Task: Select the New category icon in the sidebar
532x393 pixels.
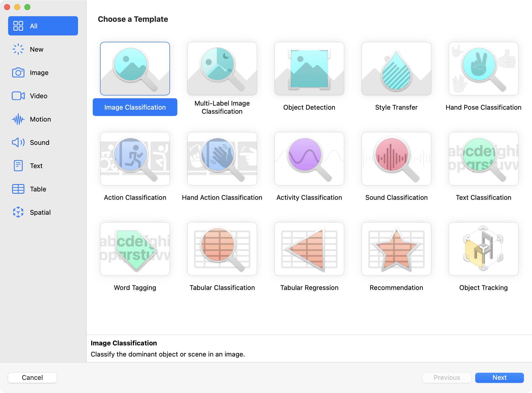Action: coord(18,49)
